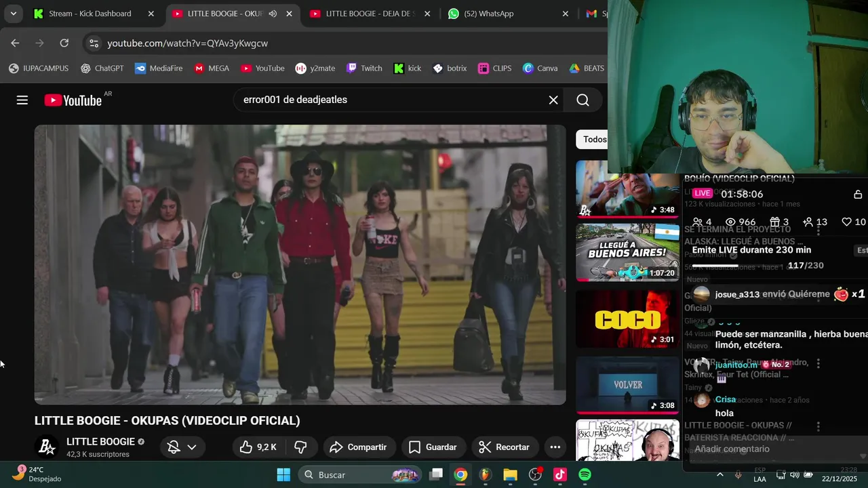Open the IUPACAMPUS bookmark
Viewport: 868px width, 488px height.
tap(39, 68)
